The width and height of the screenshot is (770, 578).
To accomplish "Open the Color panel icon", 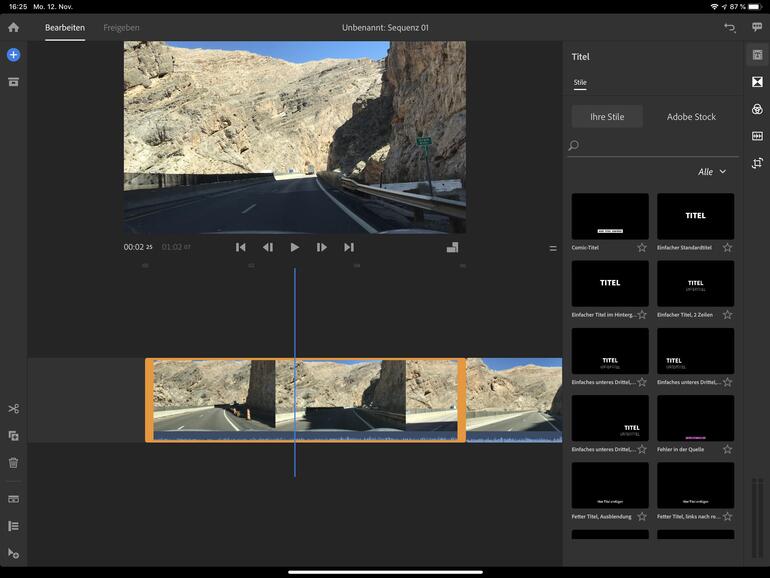I will coord(757,109).
